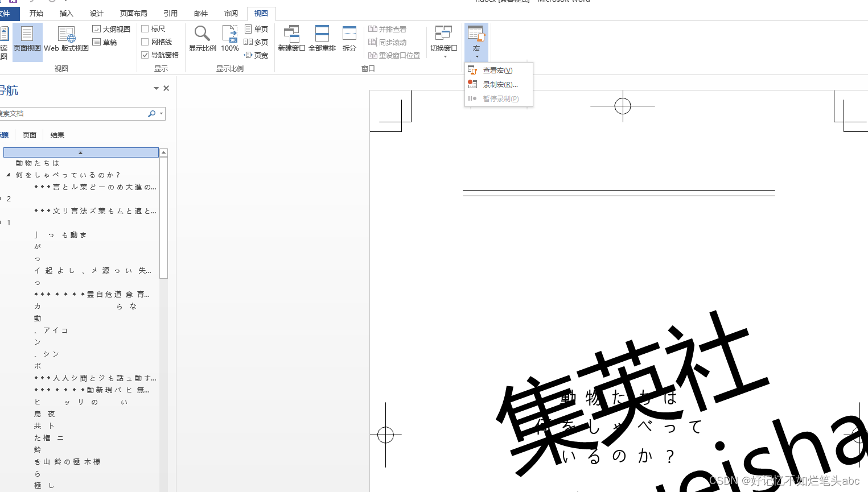The width and height of the screenshot is (868, 492).
Task: Switch to Draft view (草稿)
Action: click(105, 42)
